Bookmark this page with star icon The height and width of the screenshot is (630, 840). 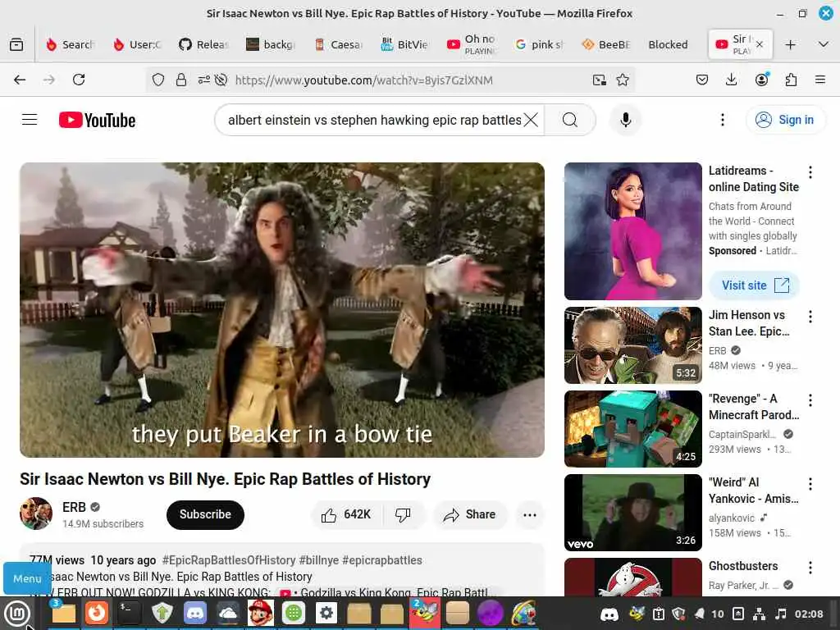point(623,80)
